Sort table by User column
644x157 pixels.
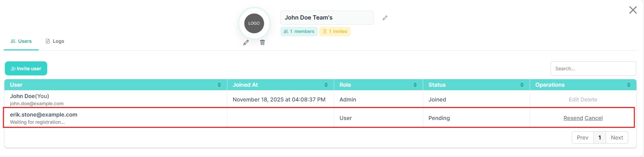point(219,85)
